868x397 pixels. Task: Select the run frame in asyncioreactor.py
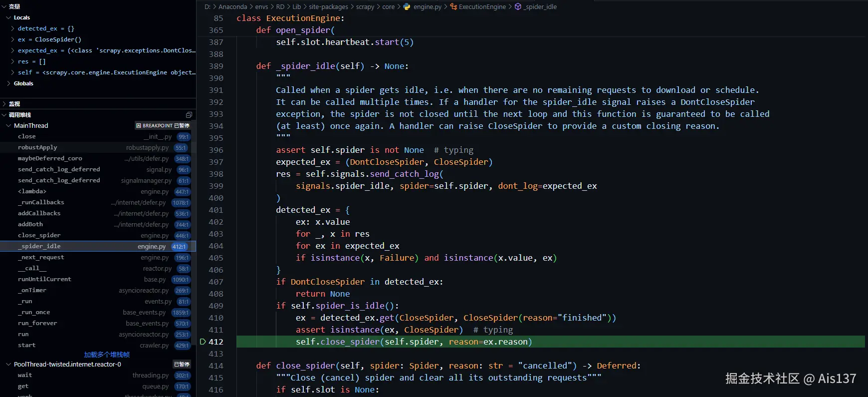click(98, 334)
